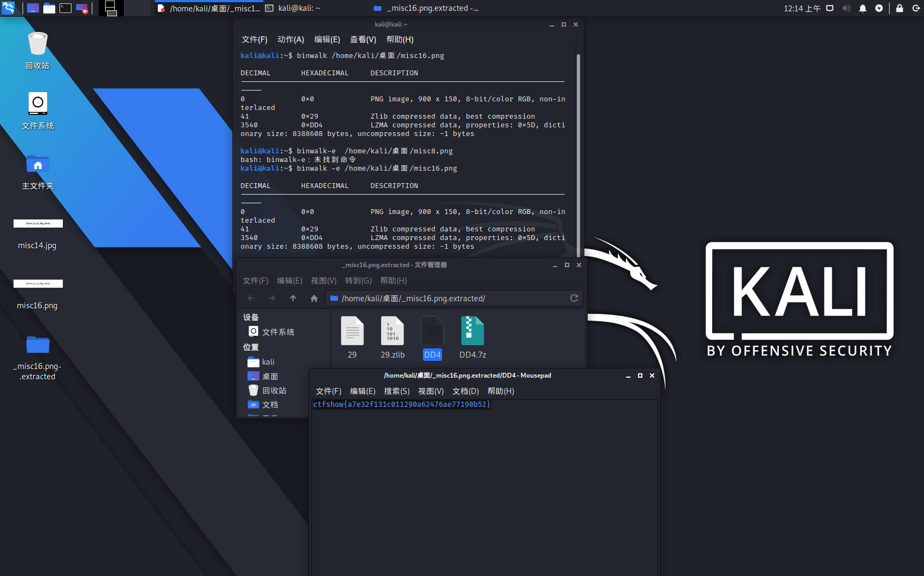This screenshot has height=576, width=924.
Task: Close the terminal window
Action: tap(576, 24)
